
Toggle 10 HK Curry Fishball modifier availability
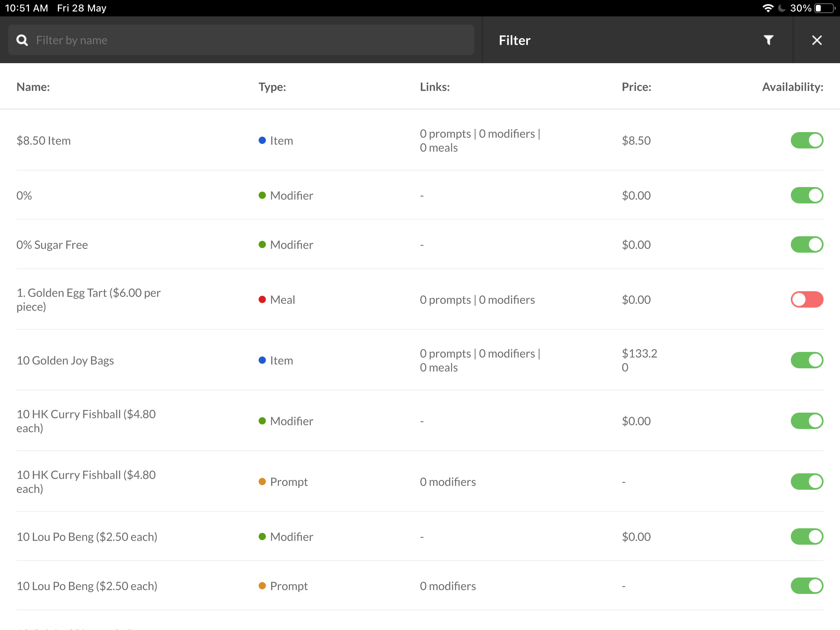(806, 421)
